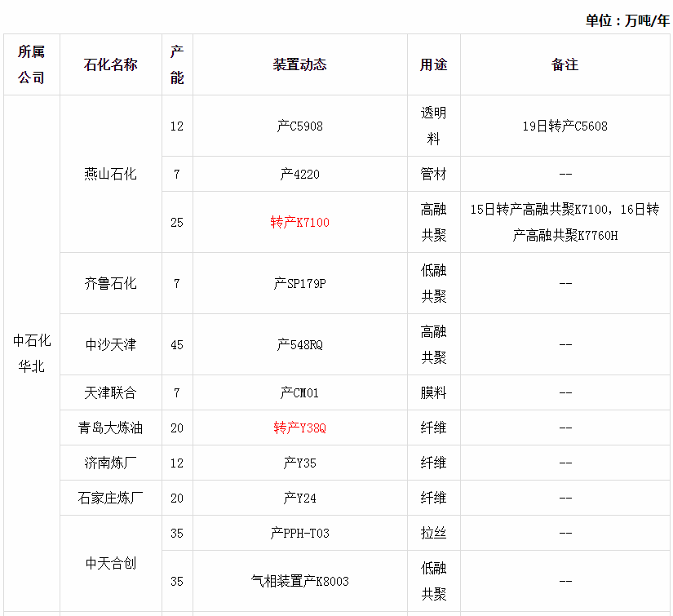Click 纤维 in the 青岛大炼油 row
Viewport: 673px width, 616px height.
(x=433, y=428)
